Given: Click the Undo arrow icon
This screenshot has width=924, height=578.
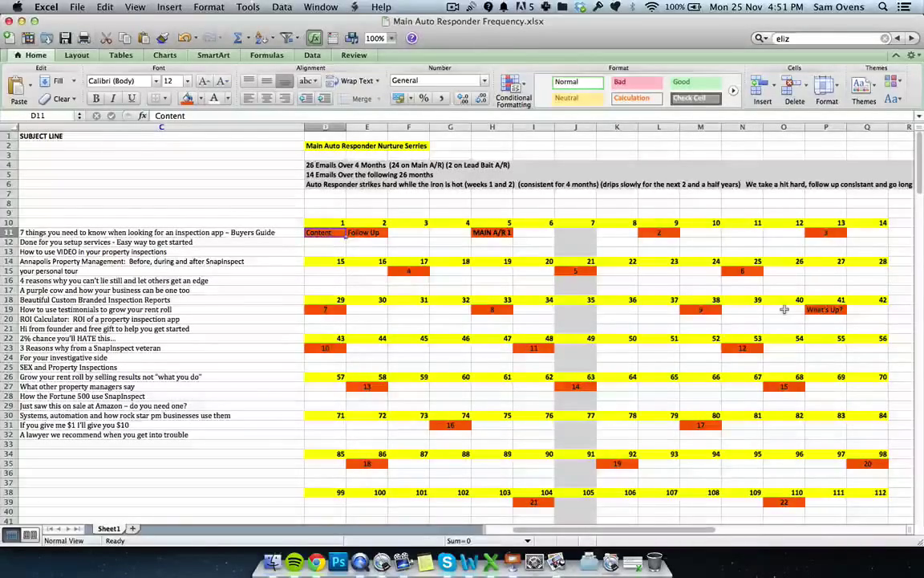Looking at the screenshot, I should pyautogui.click(x=184, y=39).
